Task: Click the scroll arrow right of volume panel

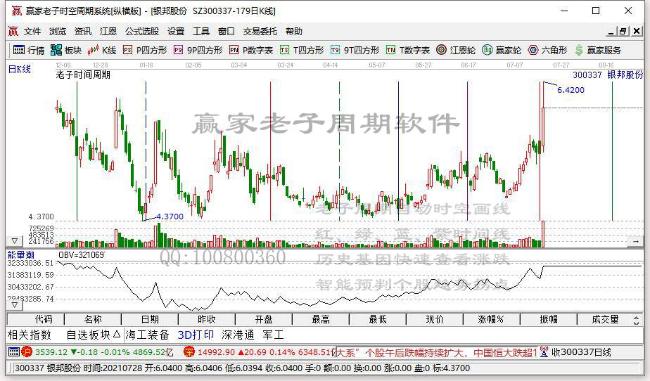Action: coord(636,241)
